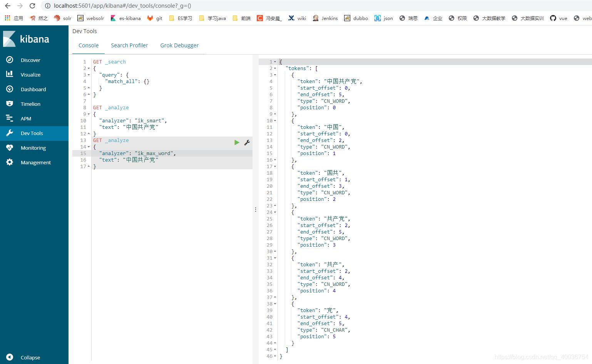
Task: Click the wrench icon on the GET _analyze request
Action: point(247,142)
